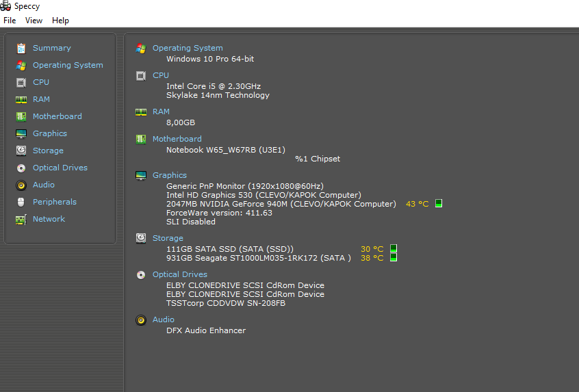Image resolution: width=579 pixels, height=392 pixels.
Task: Click the Network card icon in sidebar
Action: pos(21,219)
